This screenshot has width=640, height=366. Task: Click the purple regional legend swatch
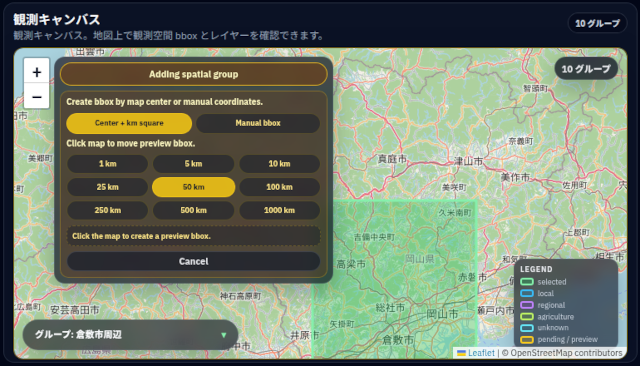(x=527, y=305)
